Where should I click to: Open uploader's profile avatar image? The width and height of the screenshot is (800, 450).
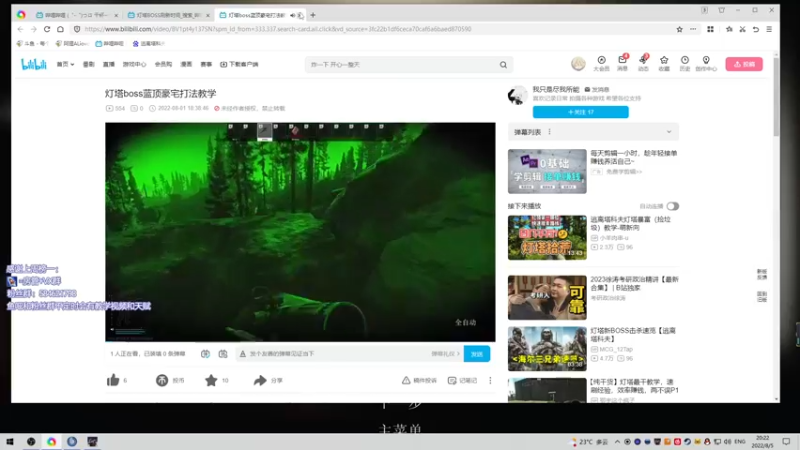pyautogui.click(x=517, y=95)
